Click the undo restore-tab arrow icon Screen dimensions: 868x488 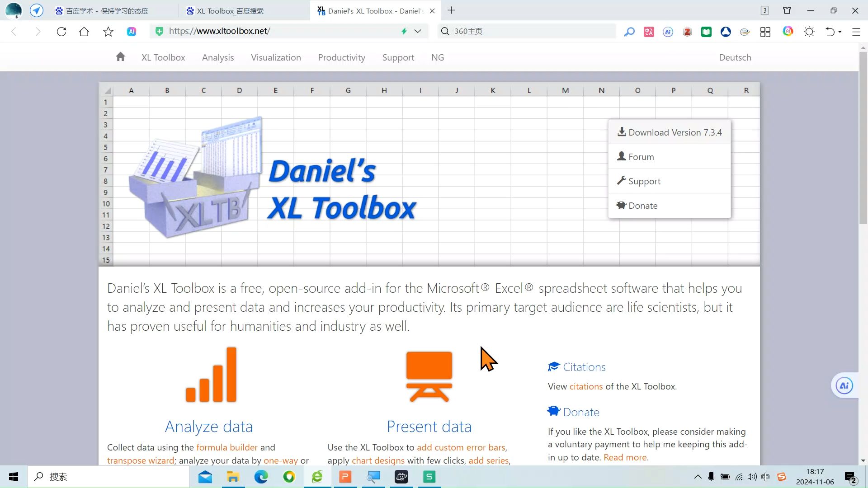(830, 32)
